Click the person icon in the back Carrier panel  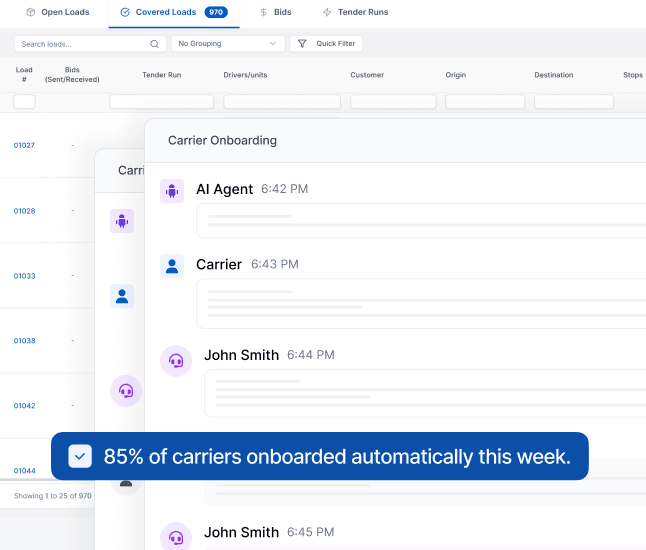tap(122, 296)
